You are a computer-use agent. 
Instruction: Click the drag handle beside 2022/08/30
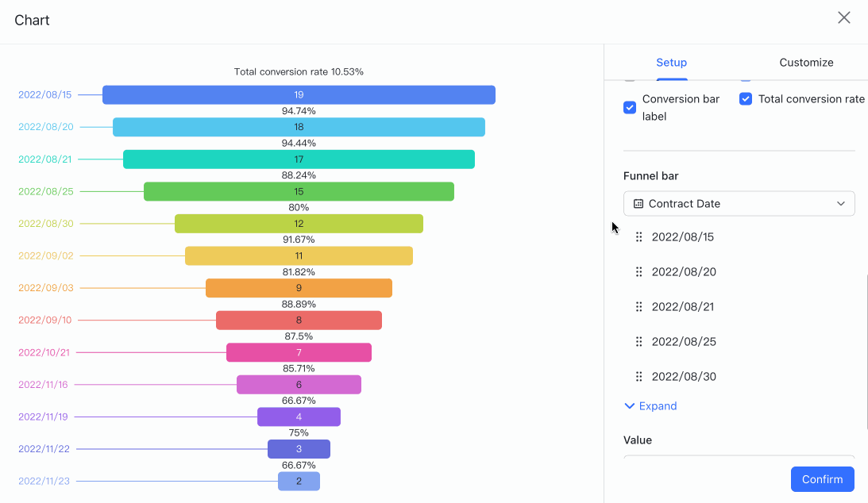[x=639, y=376]
